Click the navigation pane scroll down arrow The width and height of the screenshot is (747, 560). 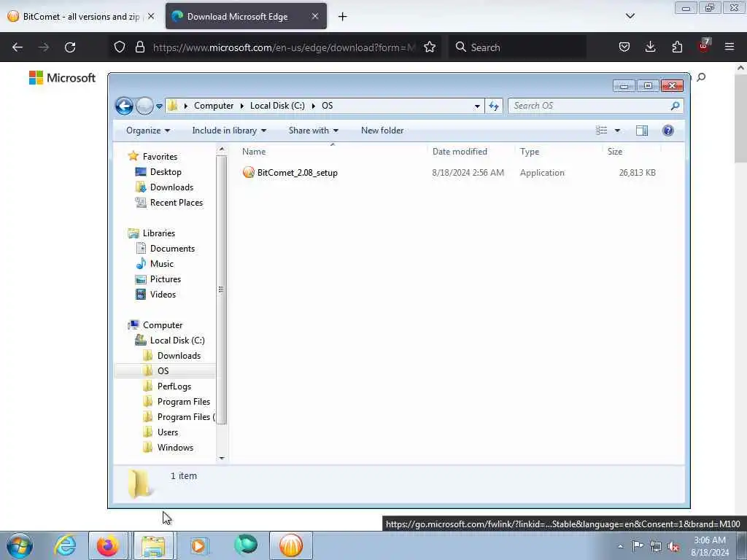(x=222, y=458)
